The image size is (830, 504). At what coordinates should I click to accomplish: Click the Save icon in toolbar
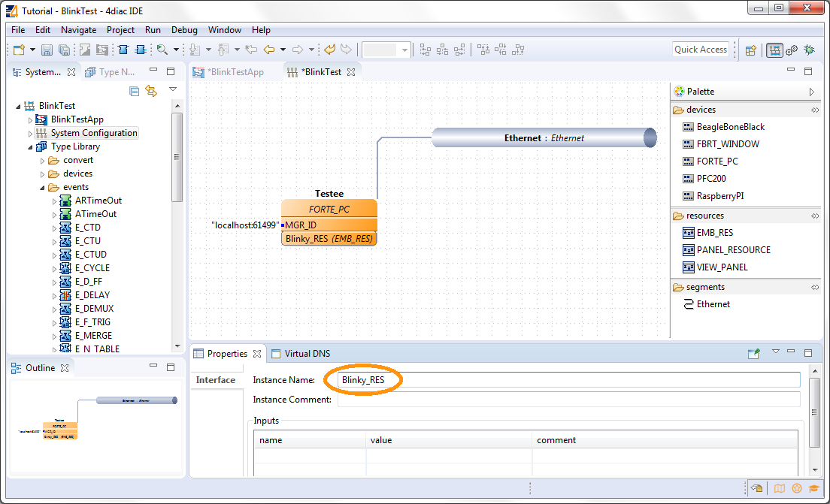(47, 50)
